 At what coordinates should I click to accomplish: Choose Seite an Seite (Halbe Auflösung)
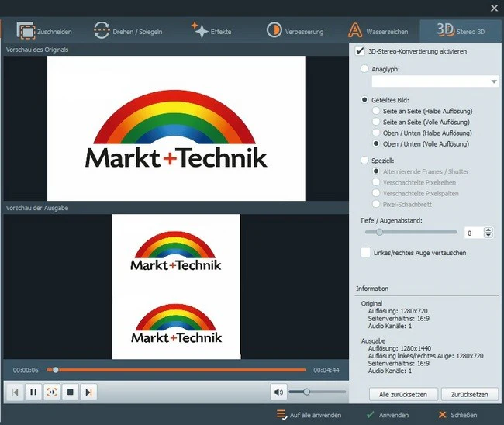coord(376,111)
